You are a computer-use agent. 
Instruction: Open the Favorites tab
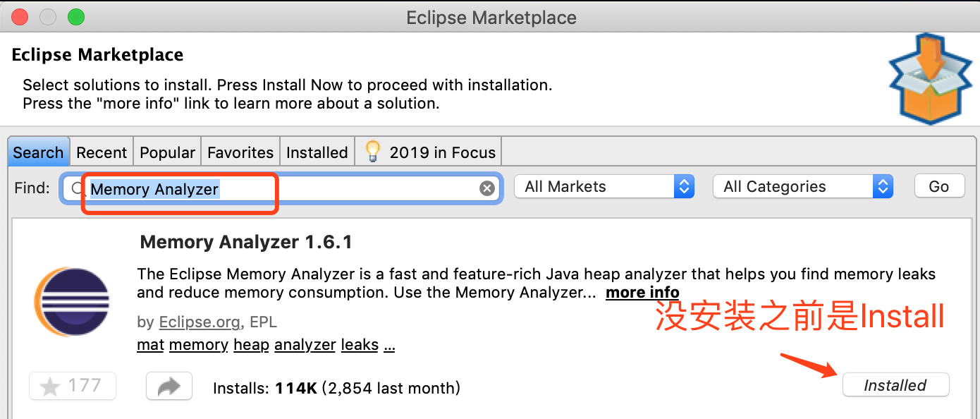tap(240, 152)
